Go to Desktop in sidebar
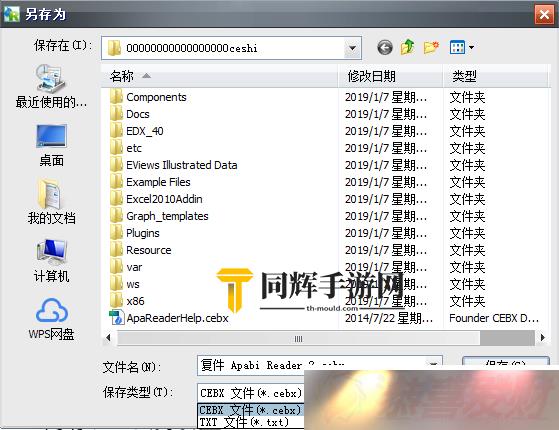The image size is (559, 430). tap(51, 145)
